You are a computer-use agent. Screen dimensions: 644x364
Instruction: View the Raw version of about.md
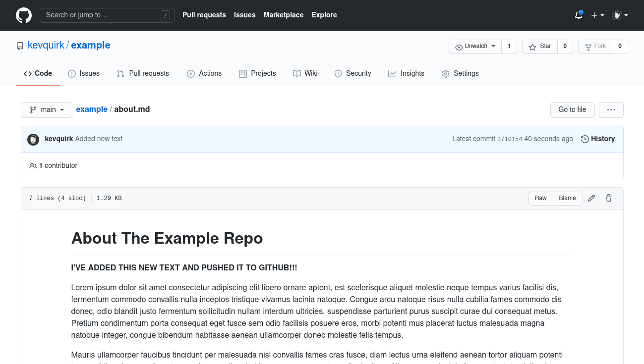(540, 198)
